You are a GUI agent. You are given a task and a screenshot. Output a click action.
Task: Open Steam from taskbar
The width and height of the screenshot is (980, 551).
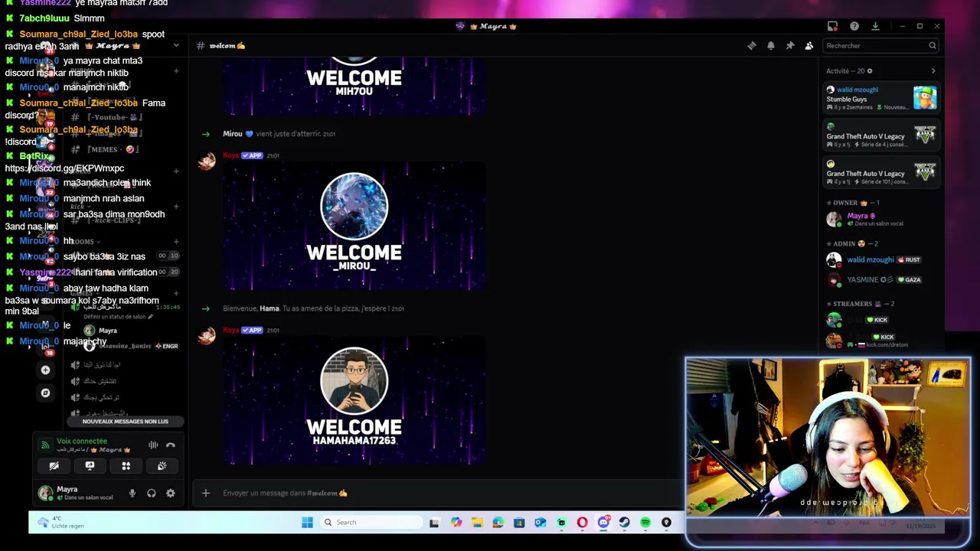pos(624,523)
